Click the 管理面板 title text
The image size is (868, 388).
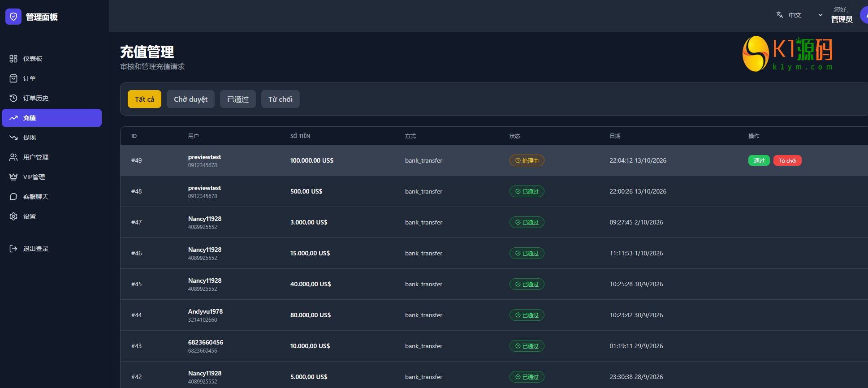point(42,17)
